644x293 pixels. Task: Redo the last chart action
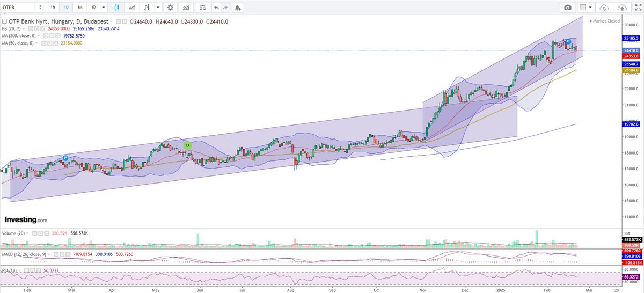click(x=225, y=8)
